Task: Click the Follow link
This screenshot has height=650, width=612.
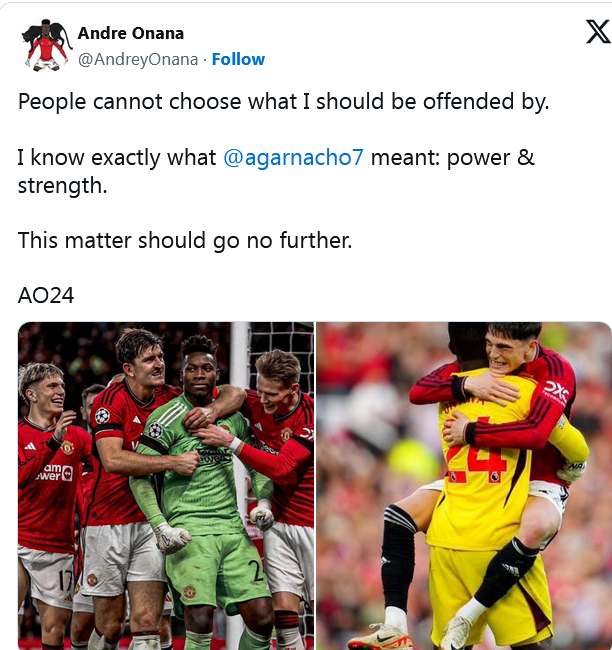Action: 238,59
